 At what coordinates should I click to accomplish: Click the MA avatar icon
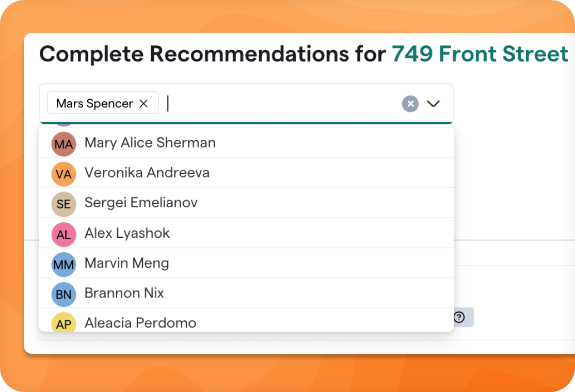tap(64, 144)
